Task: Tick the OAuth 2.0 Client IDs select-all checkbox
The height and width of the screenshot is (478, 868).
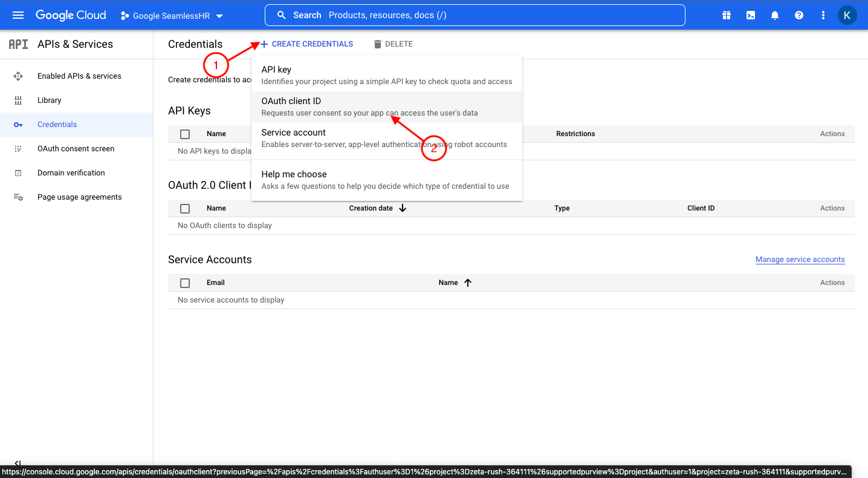Action: pyautogui.click(x=185, y=209)
